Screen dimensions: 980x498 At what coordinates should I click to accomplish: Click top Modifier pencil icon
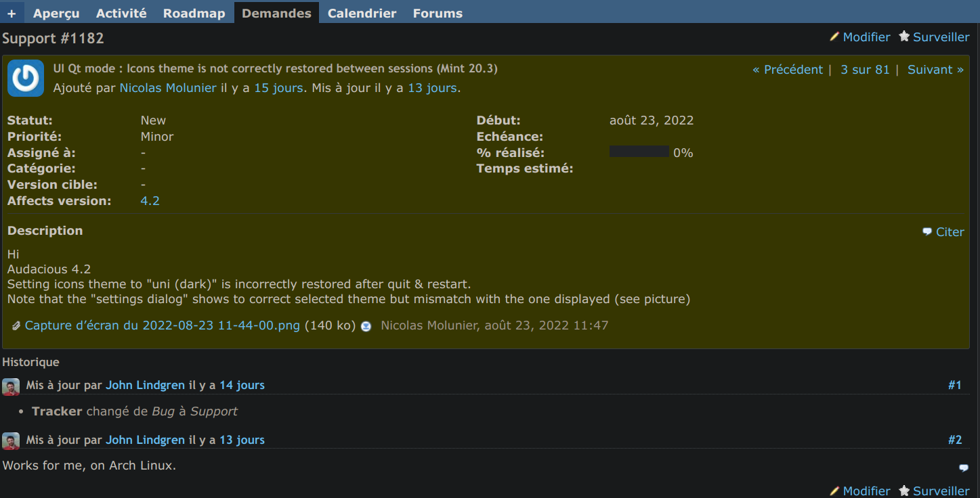834,37
